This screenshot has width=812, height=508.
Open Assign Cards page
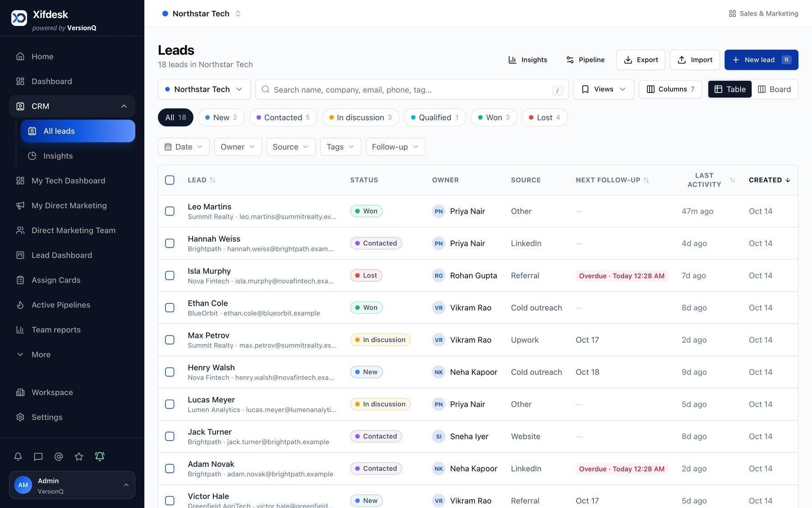72,280
